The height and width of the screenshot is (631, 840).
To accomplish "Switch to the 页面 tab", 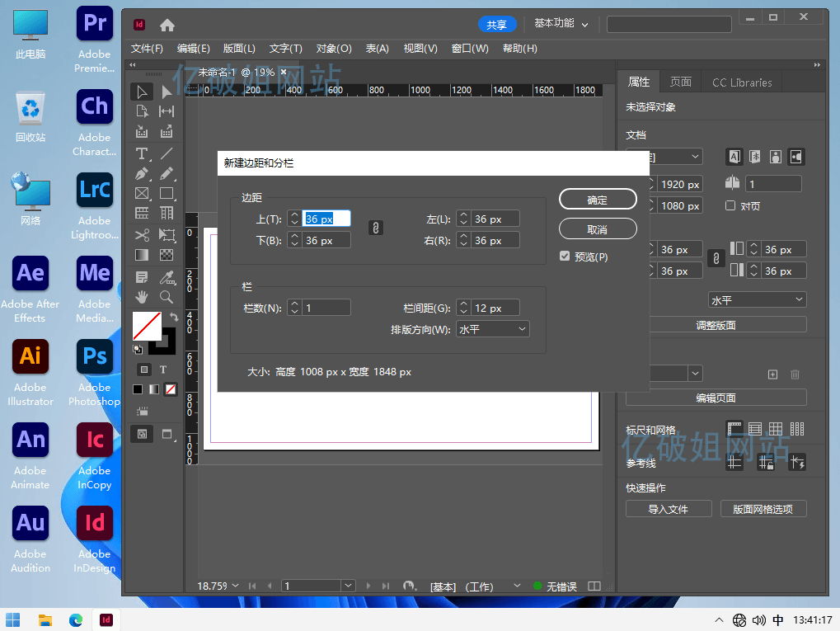I will pyautogui.click(x=681, y=82).
